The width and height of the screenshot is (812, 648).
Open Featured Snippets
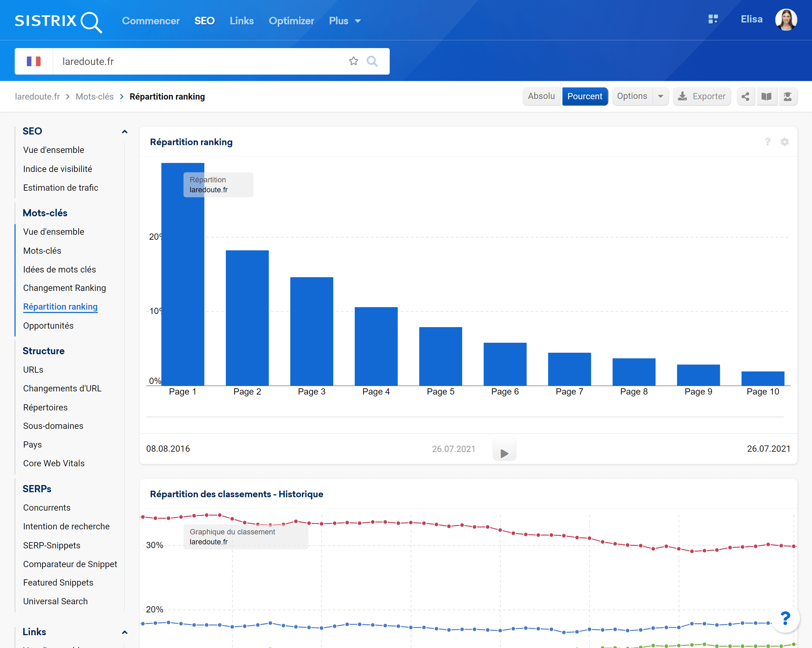(58, 583)
